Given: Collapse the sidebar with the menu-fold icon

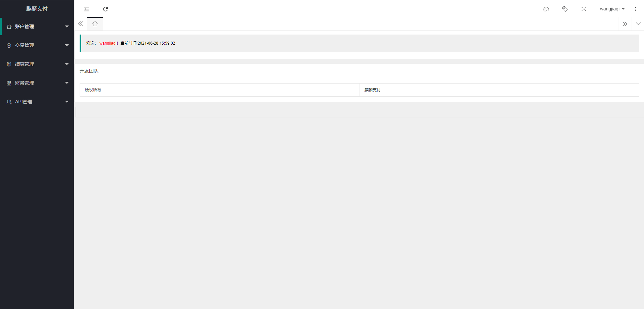Looking at the screenshot, I should pos(87,9).
